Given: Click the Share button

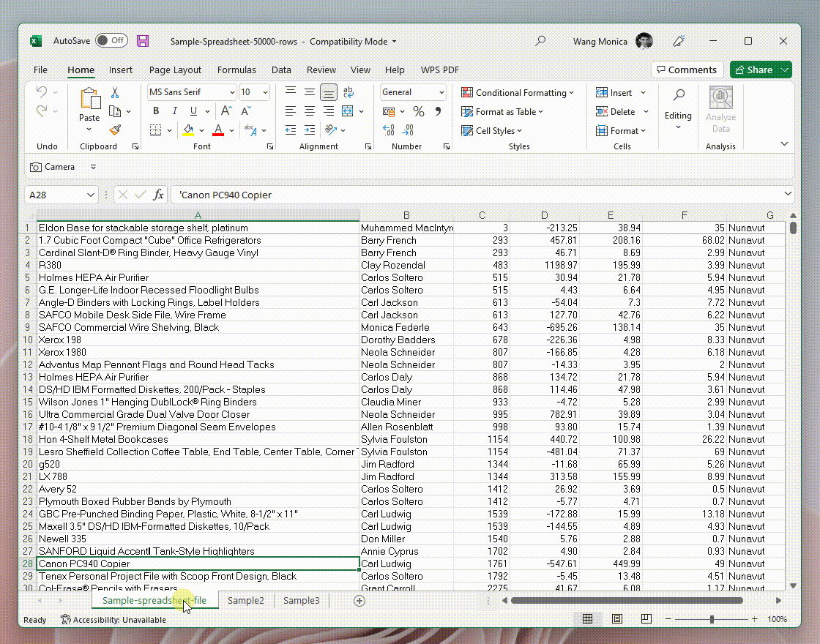Looking at the screenshot, I should (759, 70).
